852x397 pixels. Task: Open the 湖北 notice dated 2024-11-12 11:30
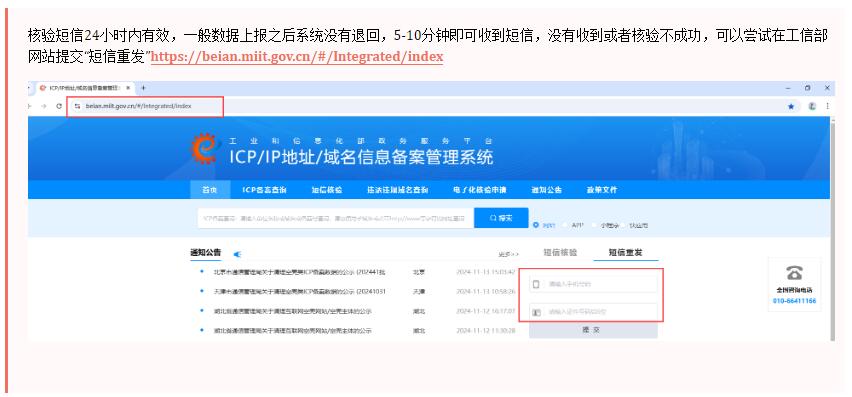point(292,330)
